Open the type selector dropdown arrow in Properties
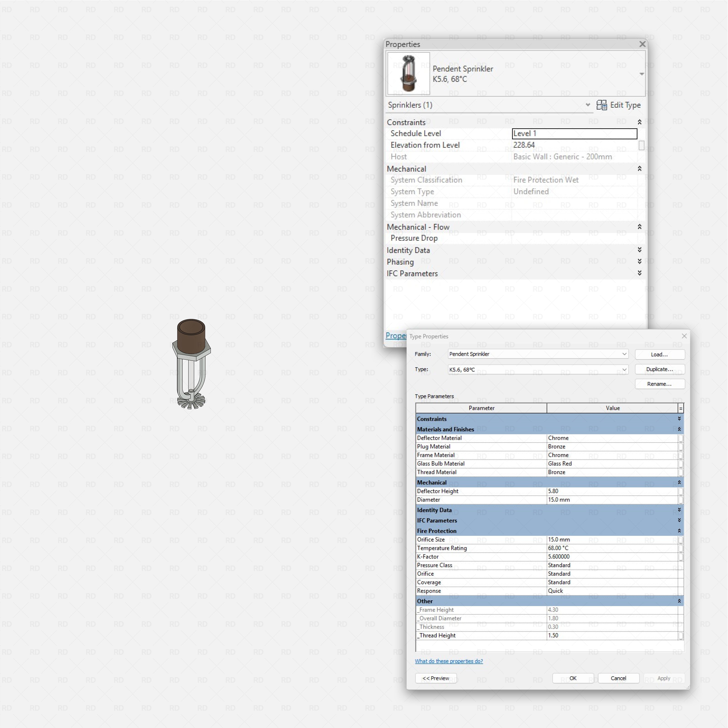This screenshot has width=728, height=728. [641, 74]
